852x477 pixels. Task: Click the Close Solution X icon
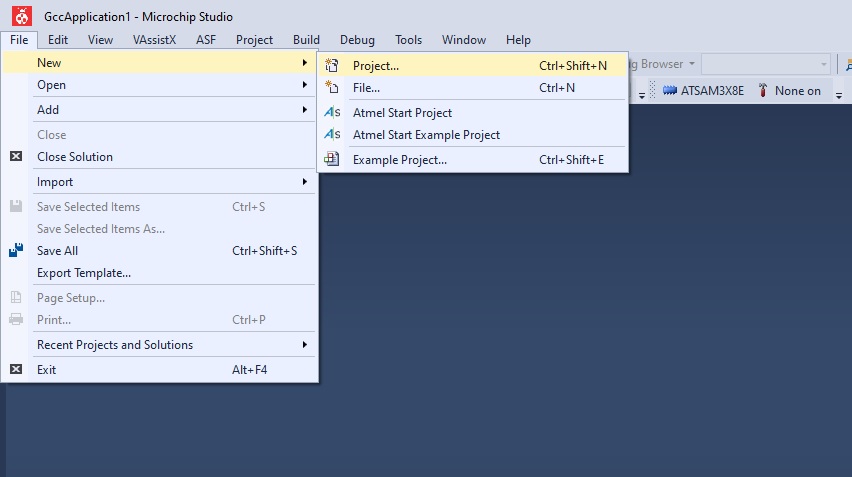point(16,157)
